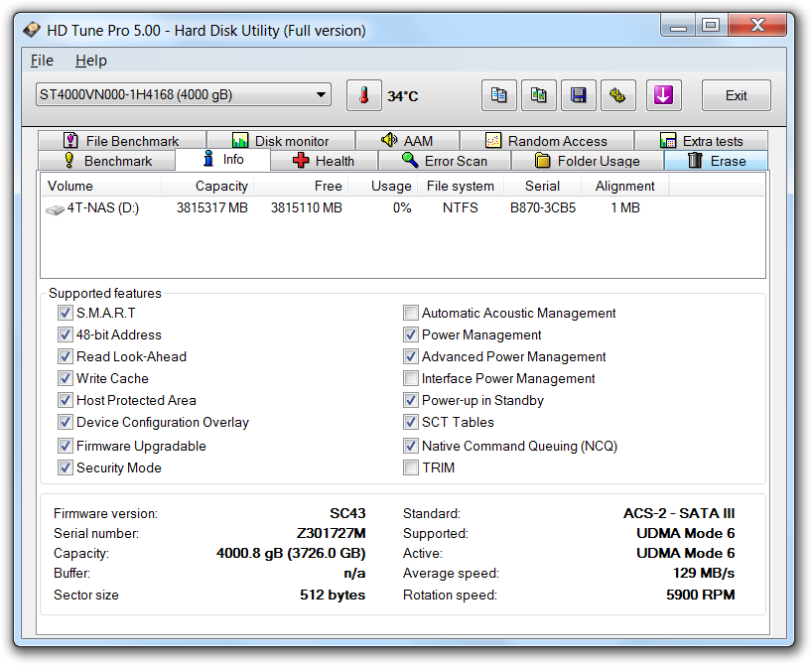
Task: Toggle the TRIM checkbox
Action: (x=411, y=468)
